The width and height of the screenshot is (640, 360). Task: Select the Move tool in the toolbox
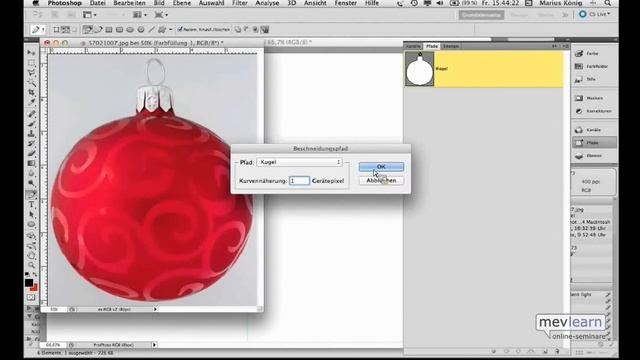(x=31, y=53)
